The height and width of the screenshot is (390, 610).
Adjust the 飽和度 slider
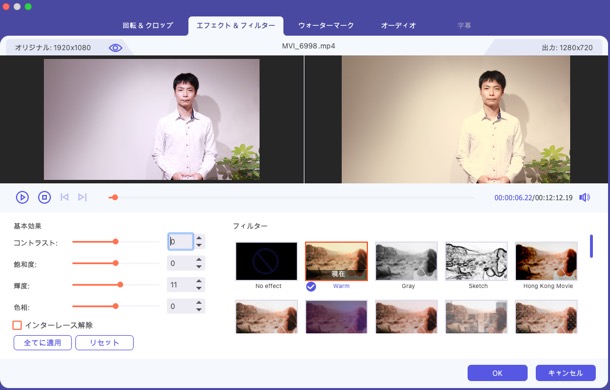(x=116, y=263)
